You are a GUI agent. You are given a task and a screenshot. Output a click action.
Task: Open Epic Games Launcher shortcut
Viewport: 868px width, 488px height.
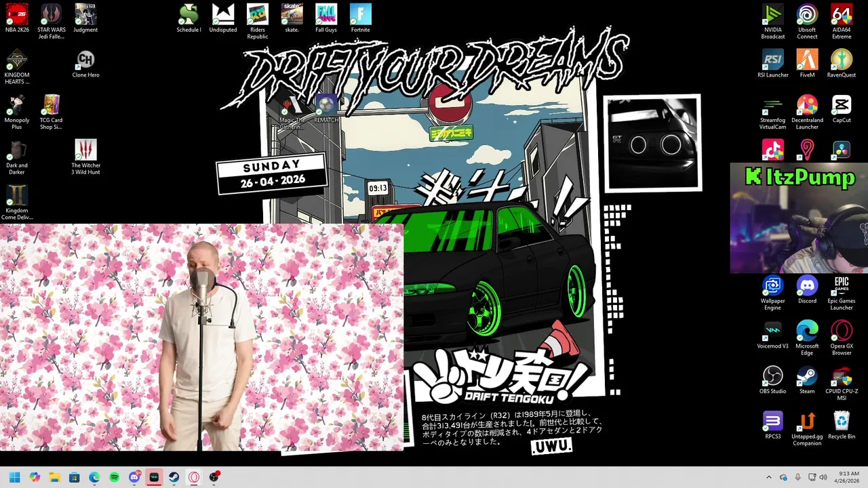click(842, 293)
